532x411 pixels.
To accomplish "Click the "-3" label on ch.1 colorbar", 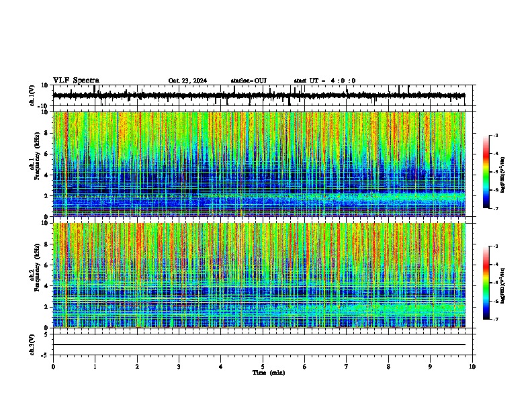I will point(496,135).
